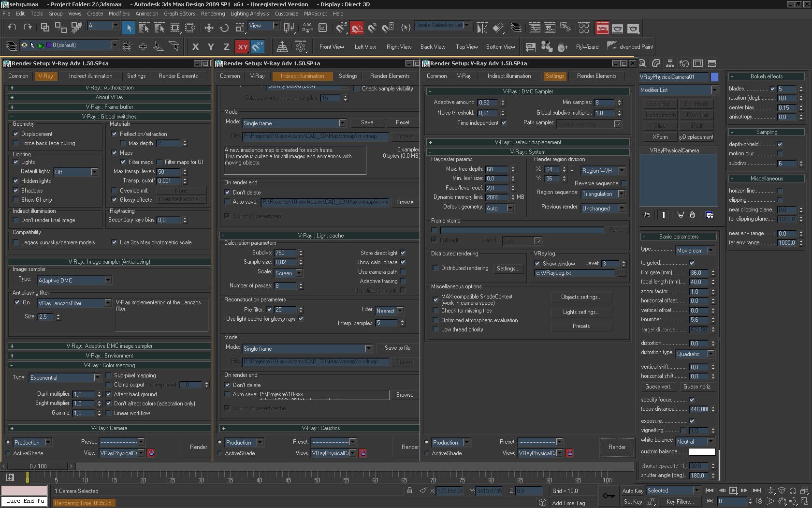Toggle Show window in VRay log

pos(537,264)
